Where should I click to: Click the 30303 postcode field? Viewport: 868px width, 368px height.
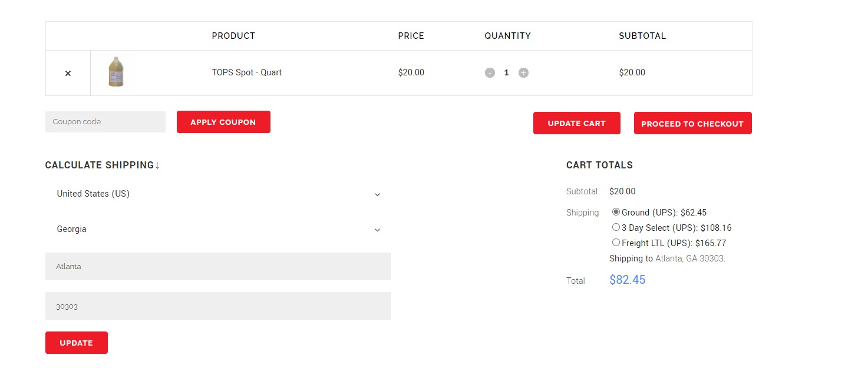coord(218,306)
